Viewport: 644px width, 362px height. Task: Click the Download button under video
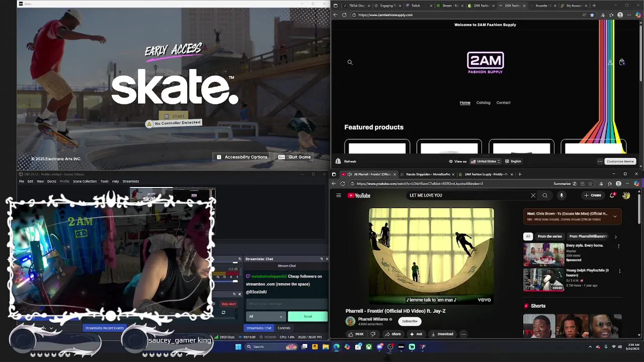[x=442, y=334]
